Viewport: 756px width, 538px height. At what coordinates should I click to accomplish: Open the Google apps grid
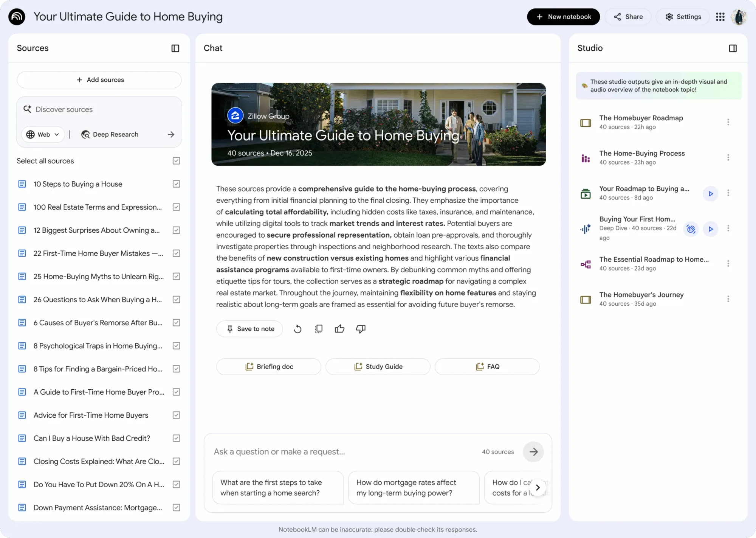(720, 17)
